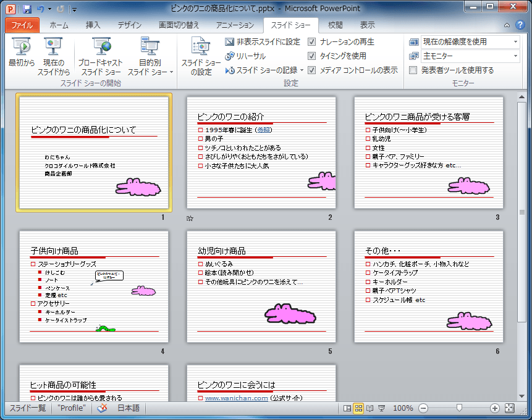This screenshot has width=532, height=420.
Task: Click spell check icon in status bar
Action: click(102, 408)
